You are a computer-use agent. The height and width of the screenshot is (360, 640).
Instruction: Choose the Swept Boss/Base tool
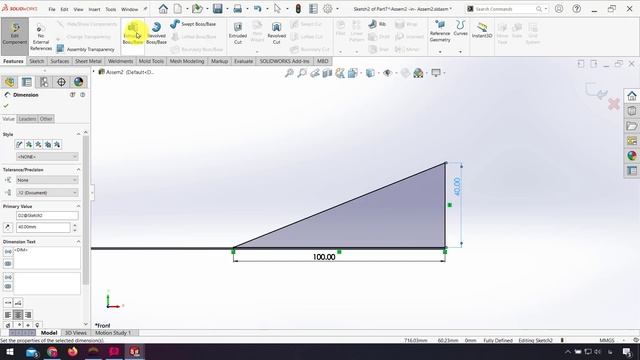pos(193,24)
